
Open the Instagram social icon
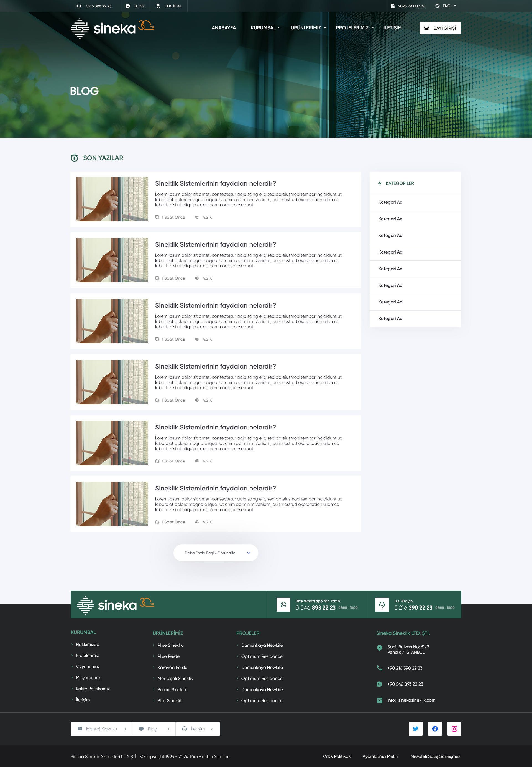point(454,729)
